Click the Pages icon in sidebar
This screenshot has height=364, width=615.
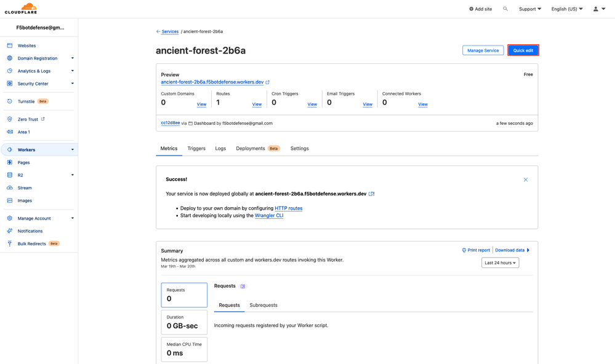point(10,162)
